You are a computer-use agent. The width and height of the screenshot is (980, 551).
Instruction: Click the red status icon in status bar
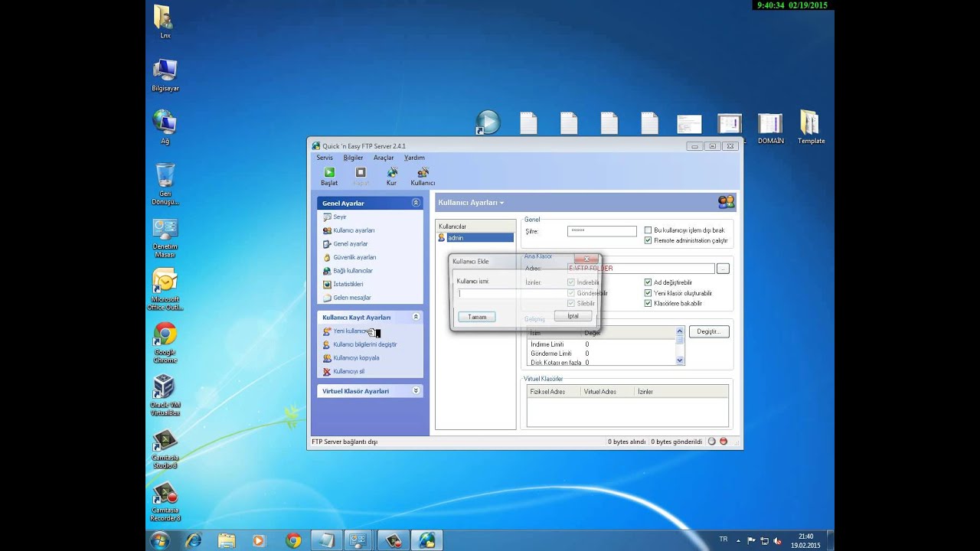(724, 442)
